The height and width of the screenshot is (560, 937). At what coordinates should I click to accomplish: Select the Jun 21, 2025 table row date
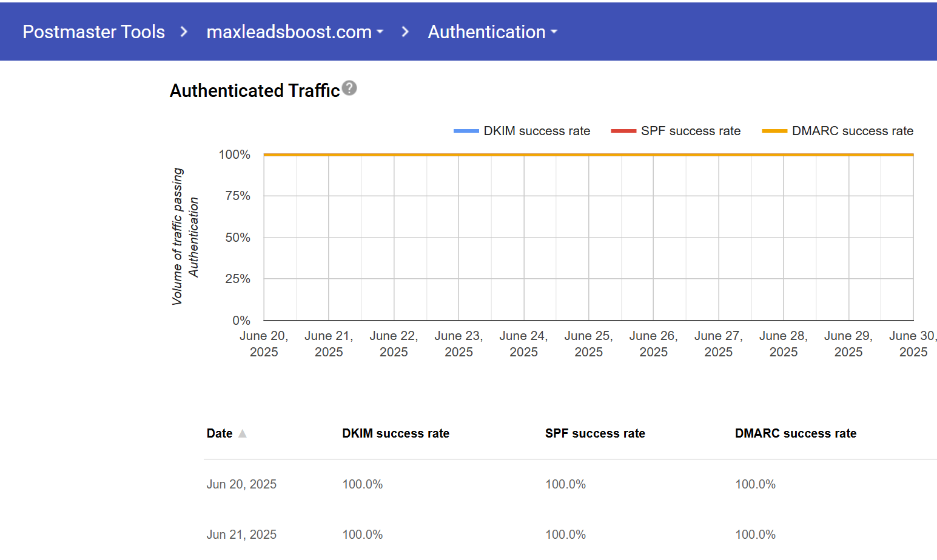pos(241,535)
